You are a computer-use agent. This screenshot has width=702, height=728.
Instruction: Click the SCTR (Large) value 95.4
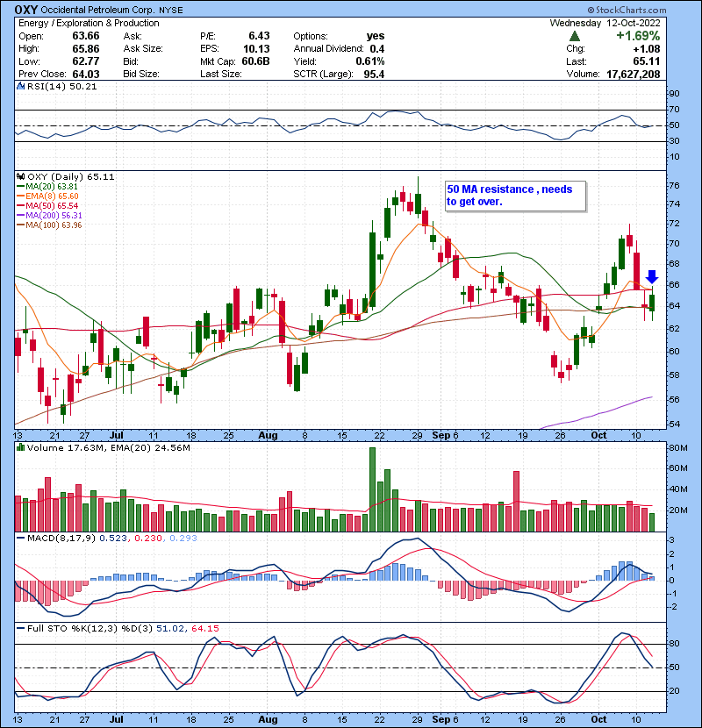[374, 74]
